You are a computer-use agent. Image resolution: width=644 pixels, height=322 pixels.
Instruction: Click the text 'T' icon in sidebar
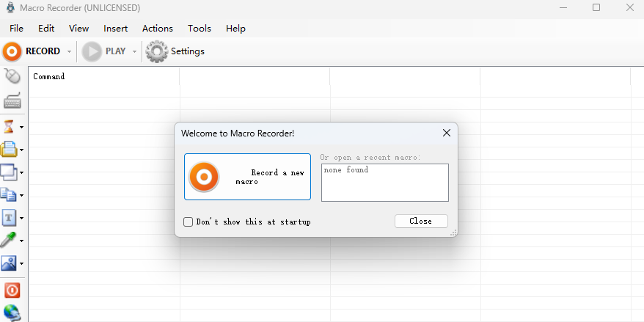pyautogui.click(x=10, y=218)
